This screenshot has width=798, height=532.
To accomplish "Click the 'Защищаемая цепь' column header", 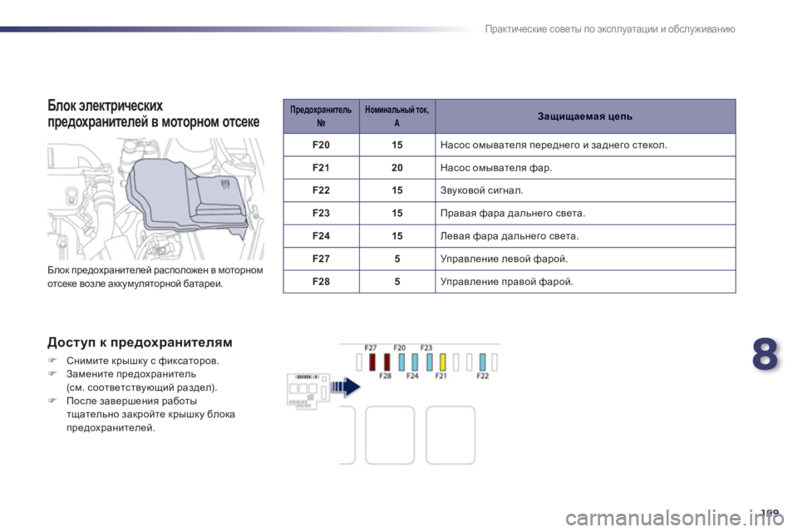I will tap(585, 116).
